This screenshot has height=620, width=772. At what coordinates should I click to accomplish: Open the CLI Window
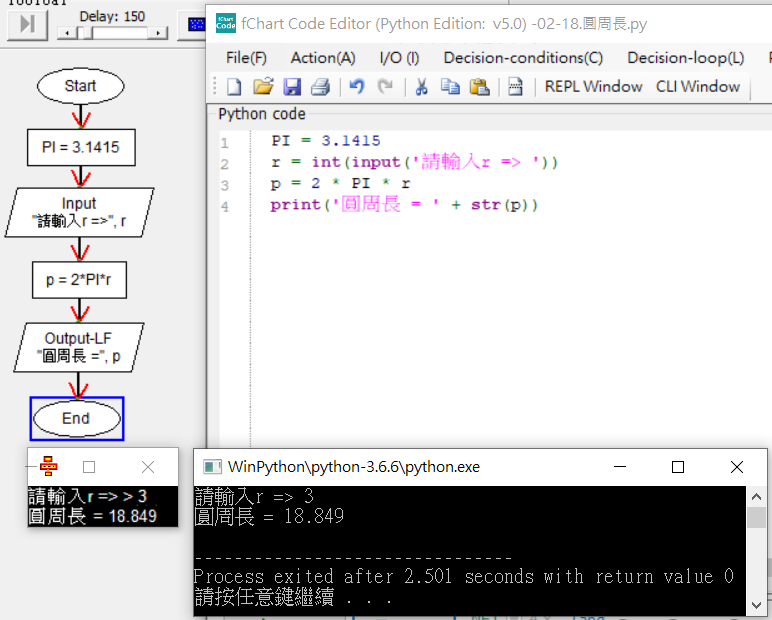pyautogui.click(x=698, y=87)
